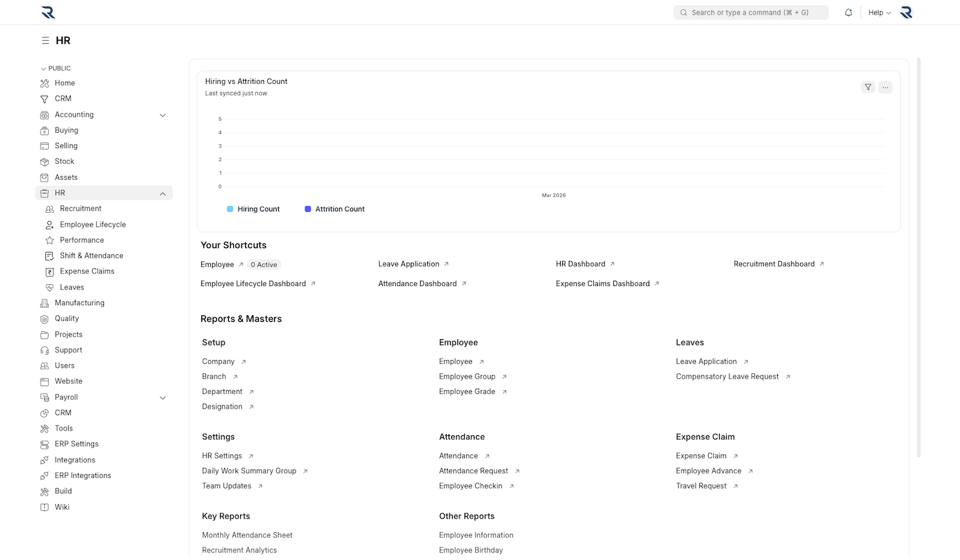This screenshot has width=960, height=560.
Task: Open the Monthly Attendance Sheet report
Action: tap(247, 535)
